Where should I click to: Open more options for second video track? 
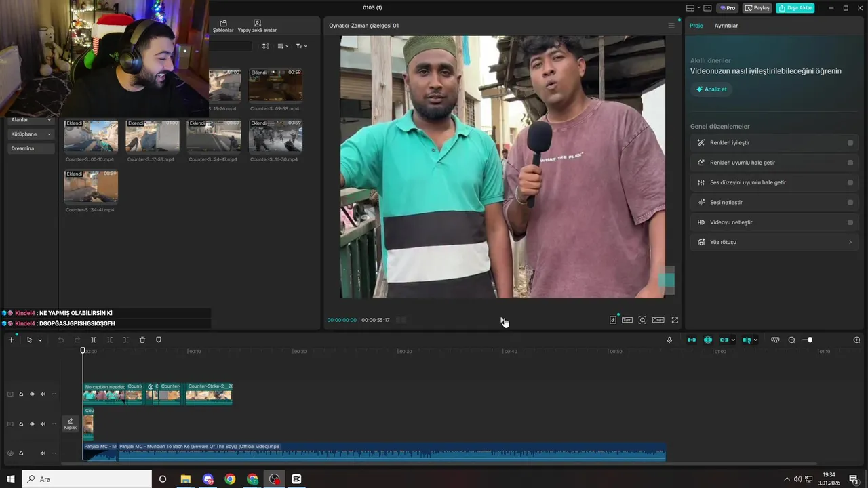(x=54, y=424)
